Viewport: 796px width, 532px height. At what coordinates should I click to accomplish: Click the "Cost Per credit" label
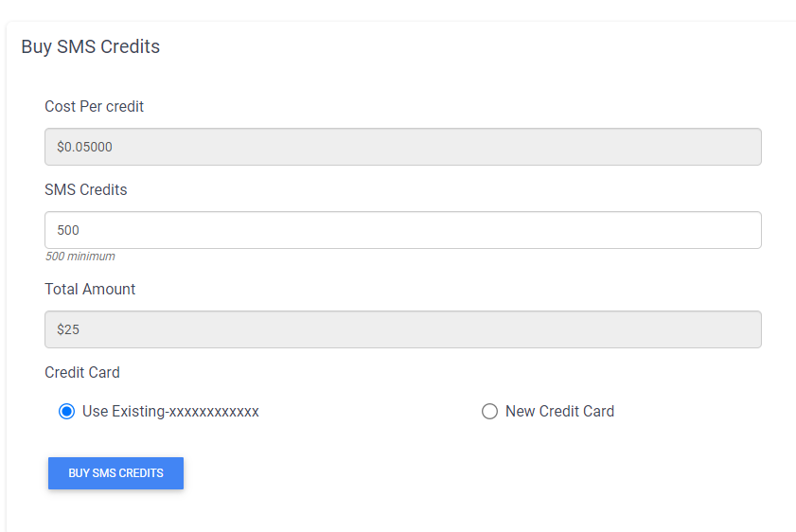tap(94, 107)
